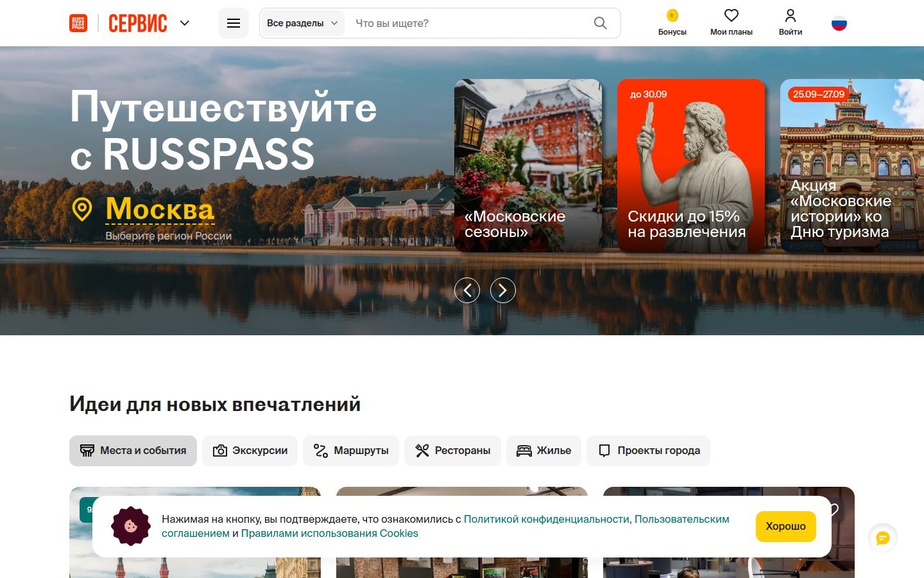Open the chat support bubble icon
This screenshot has width=924, height=578.
click(883, 538)
